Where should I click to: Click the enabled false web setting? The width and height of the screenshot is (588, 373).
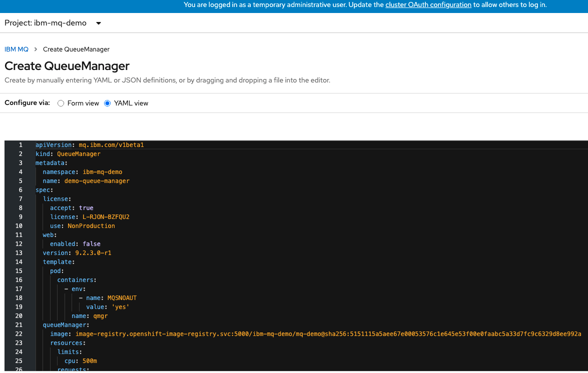[x=92, y=243]
